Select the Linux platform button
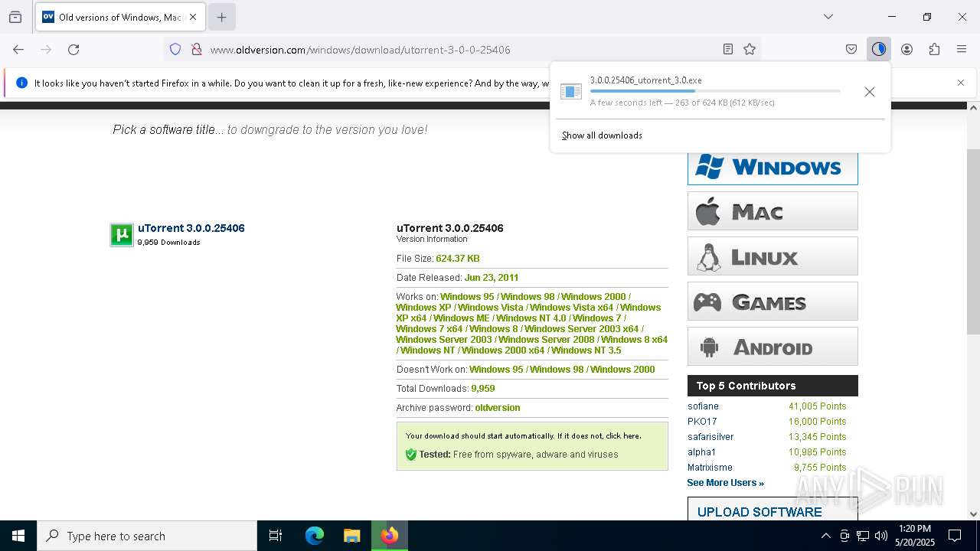Image resolution: width=980 pixels, height=551 pixels. click(773, 256)
